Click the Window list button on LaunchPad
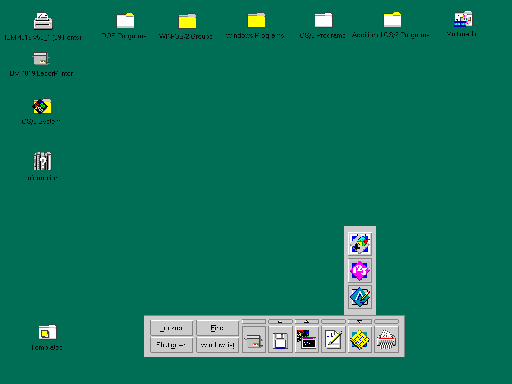 pos(217,345)
